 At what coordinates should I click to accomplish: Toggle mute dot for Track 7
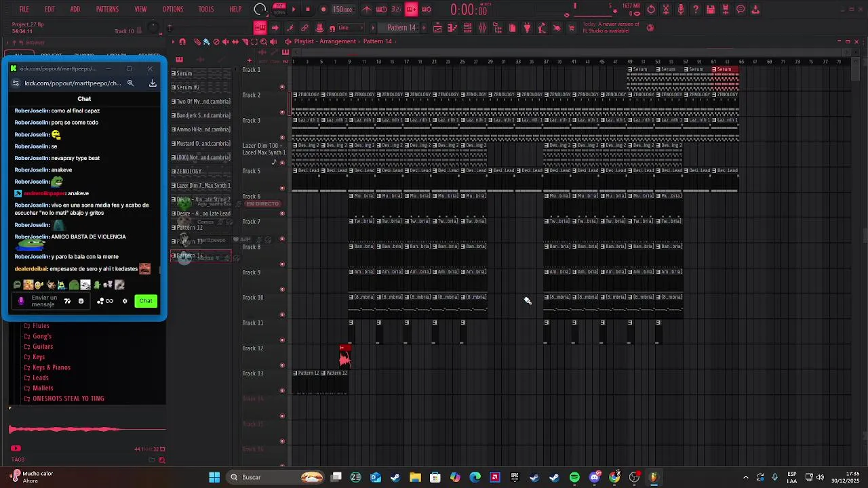(x=282, y=239)
